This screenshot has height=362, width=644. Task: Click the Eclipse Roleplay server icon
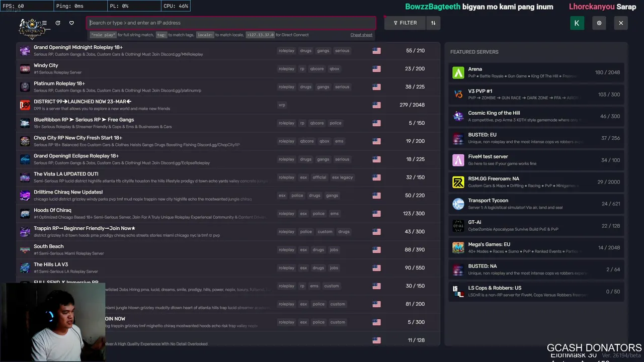pos(25,159)
